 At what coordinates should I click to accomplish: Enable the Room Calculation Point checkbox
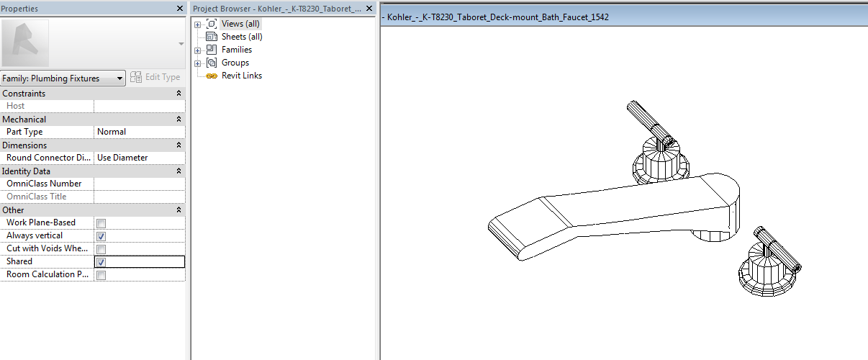coord(101,275)
